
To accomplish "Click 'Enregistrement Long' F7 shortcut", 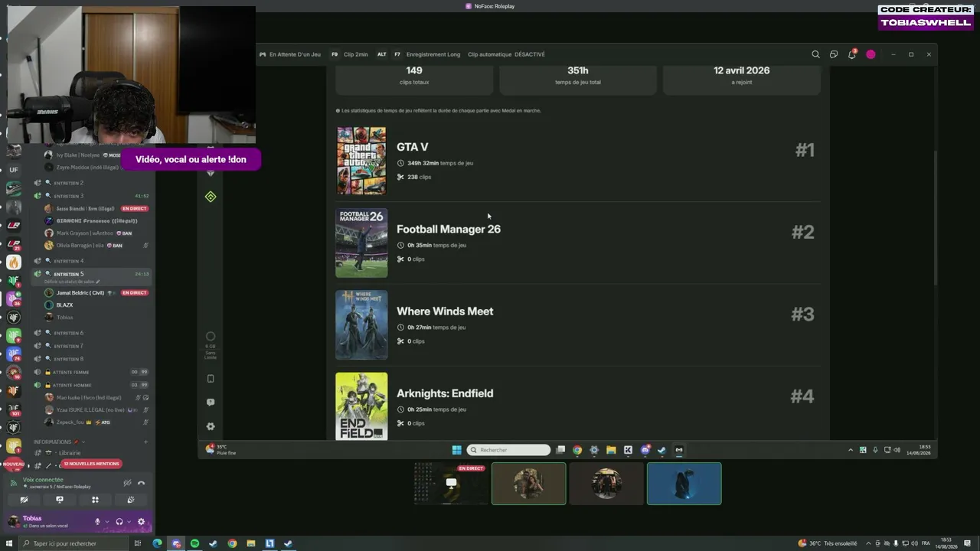I will coord(427,54).
